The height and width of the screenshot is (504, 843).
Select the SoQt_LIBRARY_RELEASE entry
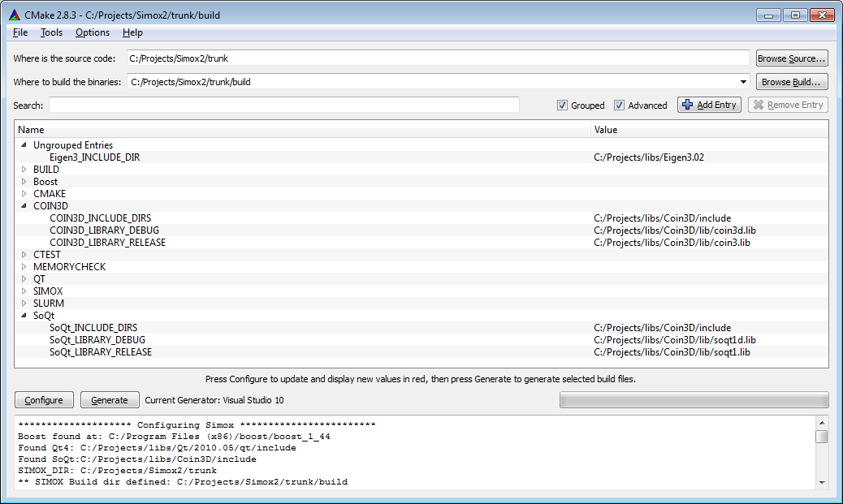[101, 352]
